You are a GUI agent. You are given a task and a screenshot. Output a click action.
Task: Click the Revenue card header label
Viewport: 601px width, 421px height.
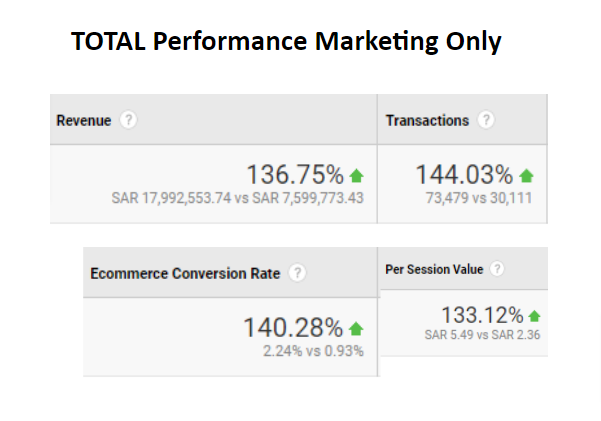click(x=83, y=120)
